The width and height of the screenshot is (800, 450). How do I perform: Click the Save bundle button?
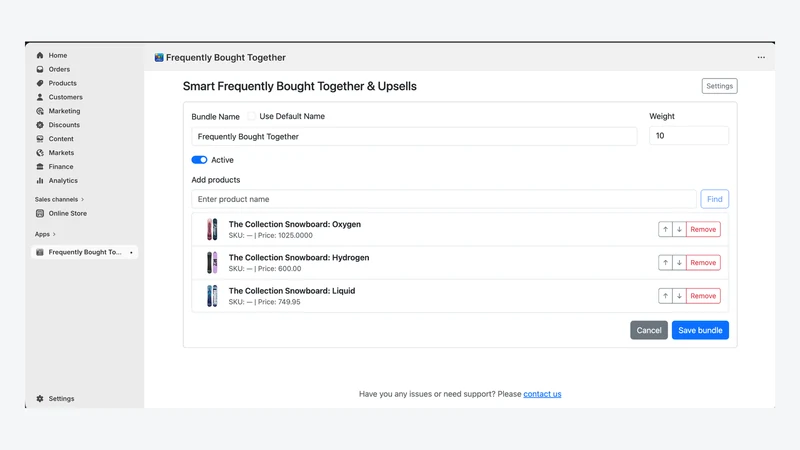(x=700, y=330)
